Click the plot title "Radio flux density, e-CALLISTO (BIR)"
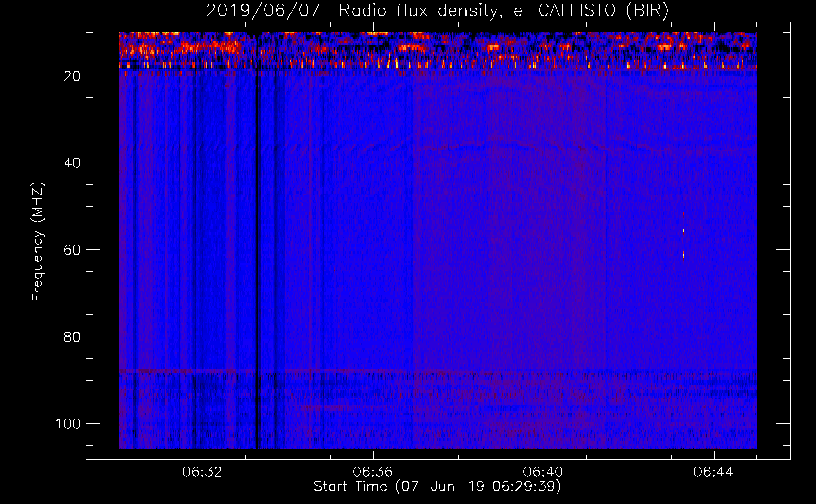Image resolution: width=816 pixels, height=504 pixels. click(x=504, y=11)
